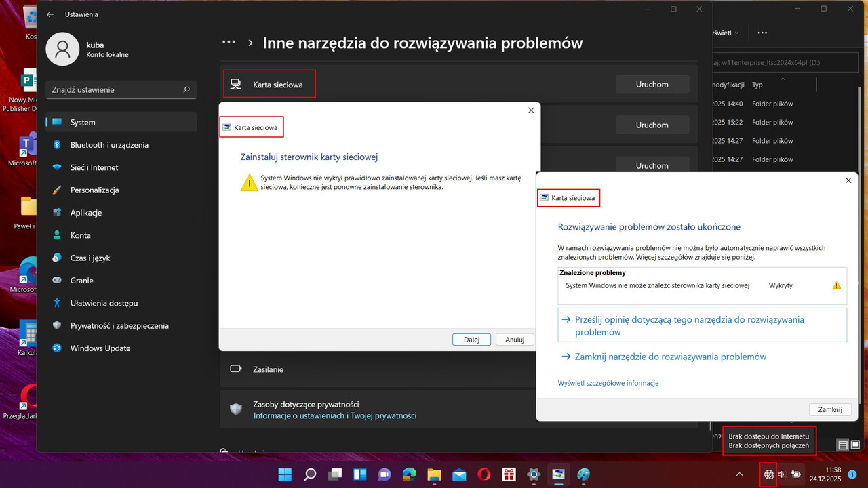
Task: Open the Wyświetl dropdown in File Explorer
Action: (725, 33)
